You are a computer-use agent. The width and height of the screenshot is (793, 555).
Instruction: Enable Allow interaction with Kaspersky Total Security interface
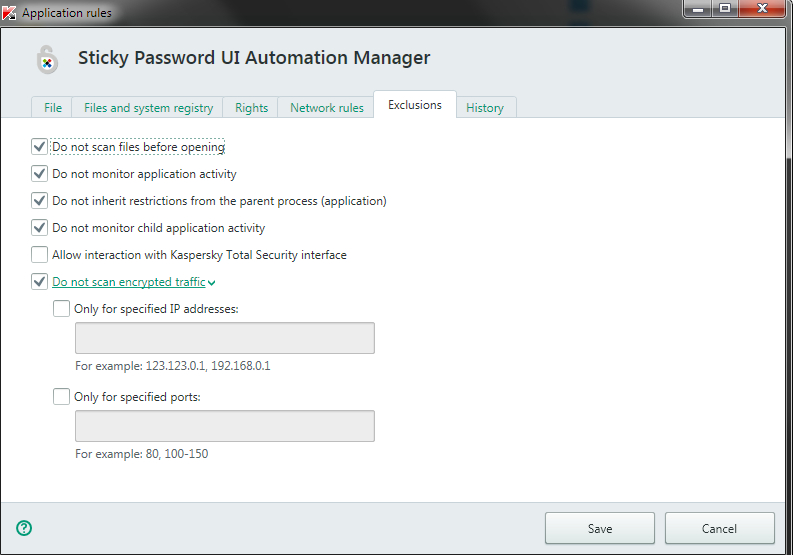(40, 255)
